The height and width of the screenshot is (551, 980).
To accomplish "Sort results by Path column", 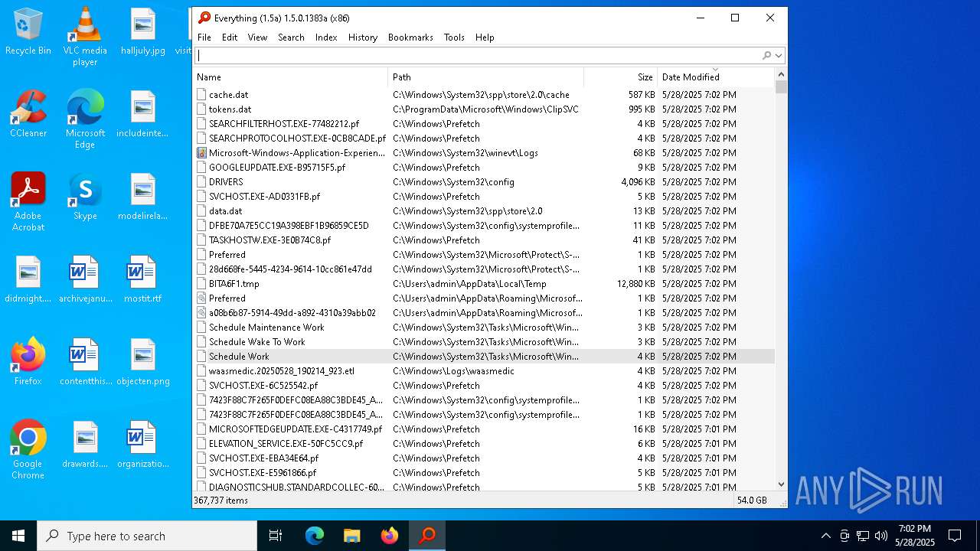I will pos(486,77).
